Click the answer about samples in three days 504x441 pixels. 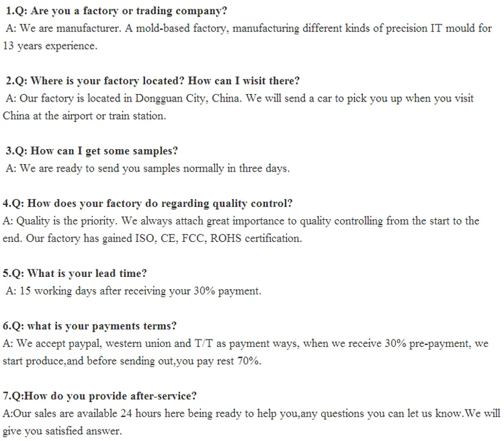[x=148, y=168]
